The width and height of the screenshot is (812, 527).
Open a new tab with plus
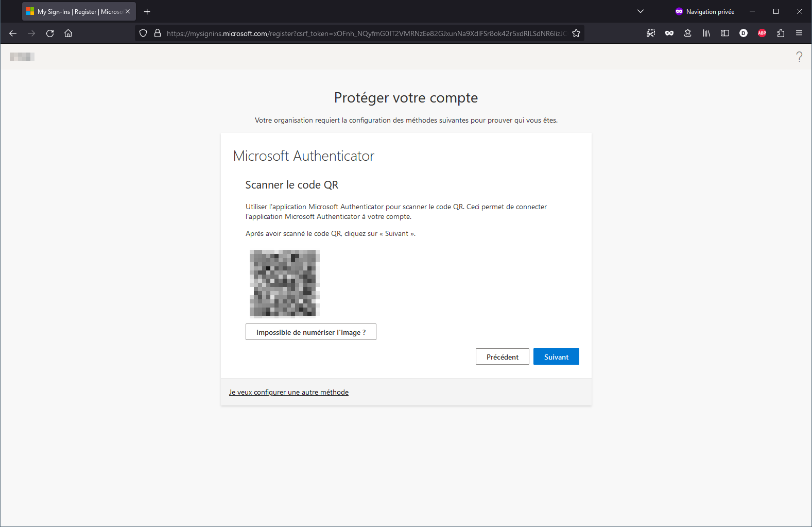147,11
